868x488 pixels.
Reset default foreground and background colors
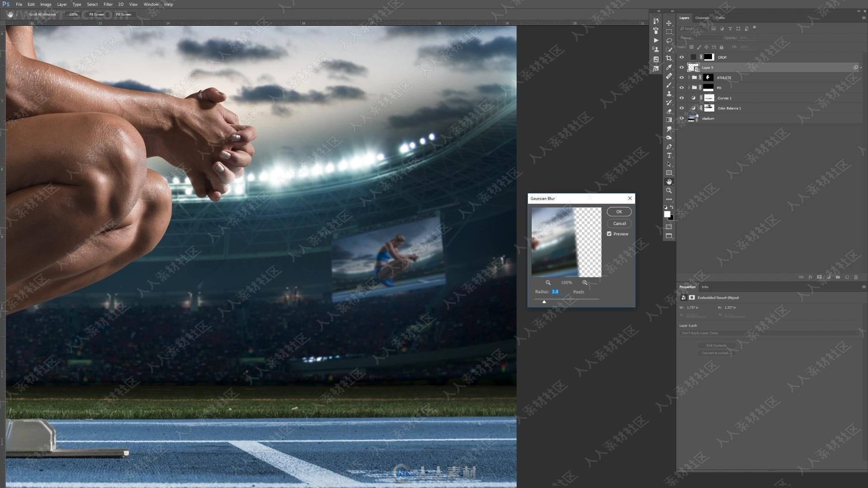(665, 207)
